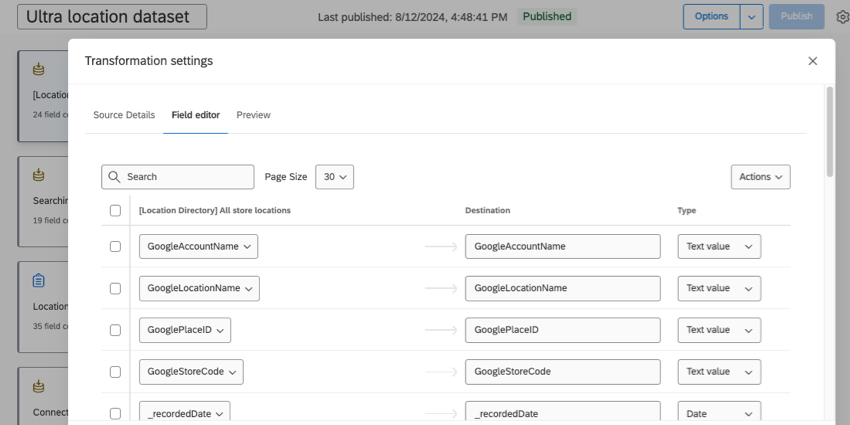
Task: Click the Published status badge
Action: pos(547,17)
